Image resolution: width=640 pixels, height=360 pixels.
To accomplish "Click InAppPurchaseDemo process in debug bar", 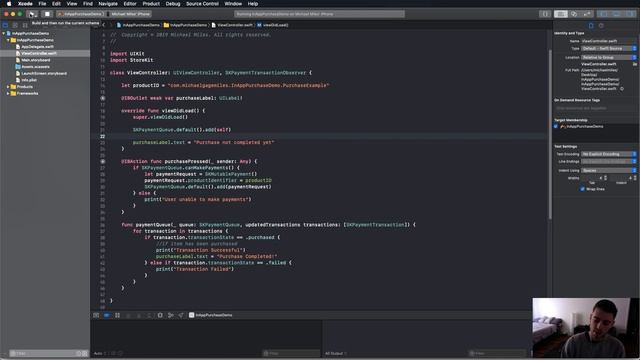I will pyautogui.click(x=211, y=315).
